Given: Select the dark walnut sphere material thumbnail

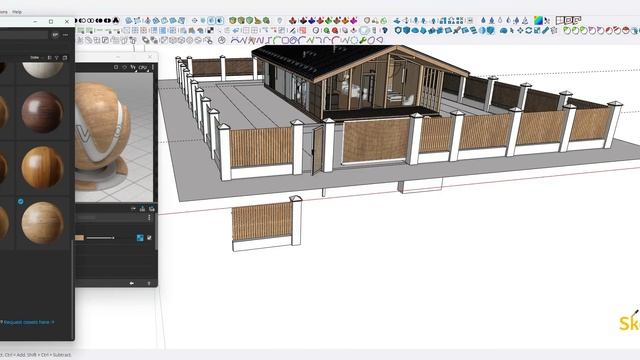Looking at the screenshot, I should point(42,112).
